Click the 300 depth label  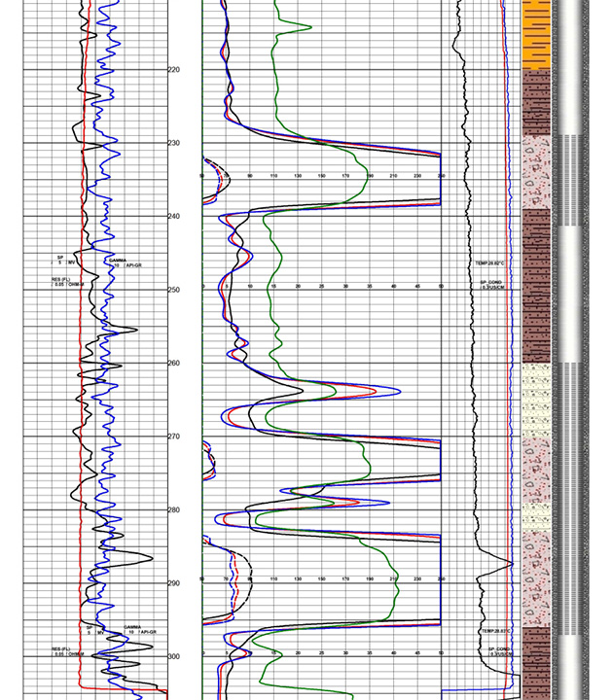click(x=173, y=657)
